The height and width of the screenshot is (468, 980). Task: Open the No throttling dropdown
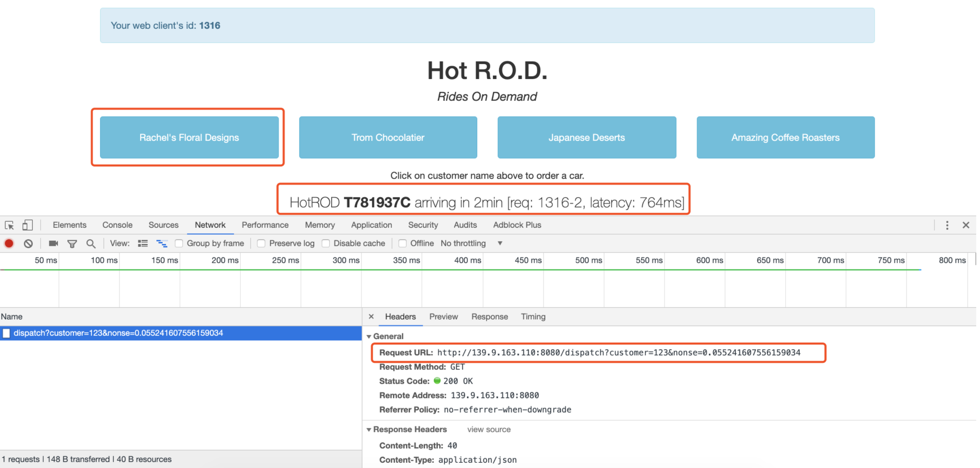(471, 243)
